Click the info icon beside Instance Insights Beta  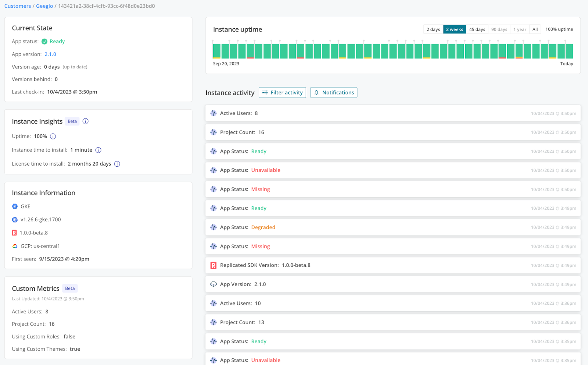(x=86, y=121)
